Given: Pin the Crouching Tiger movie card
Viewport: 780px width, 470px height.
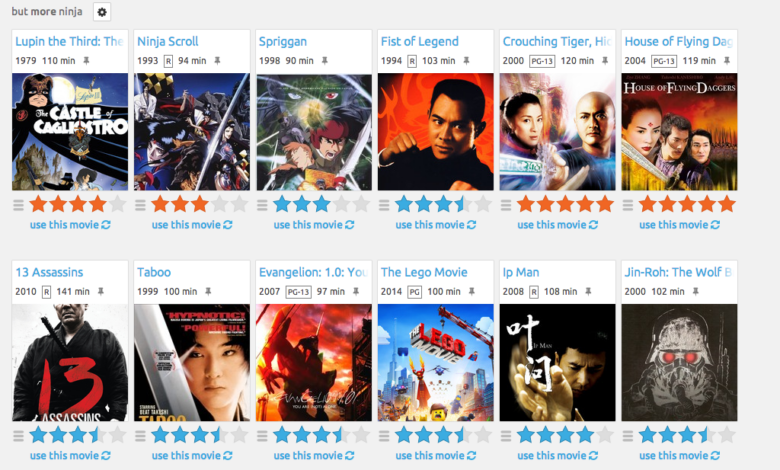Looking at the screenshot, I should point(605,61).
